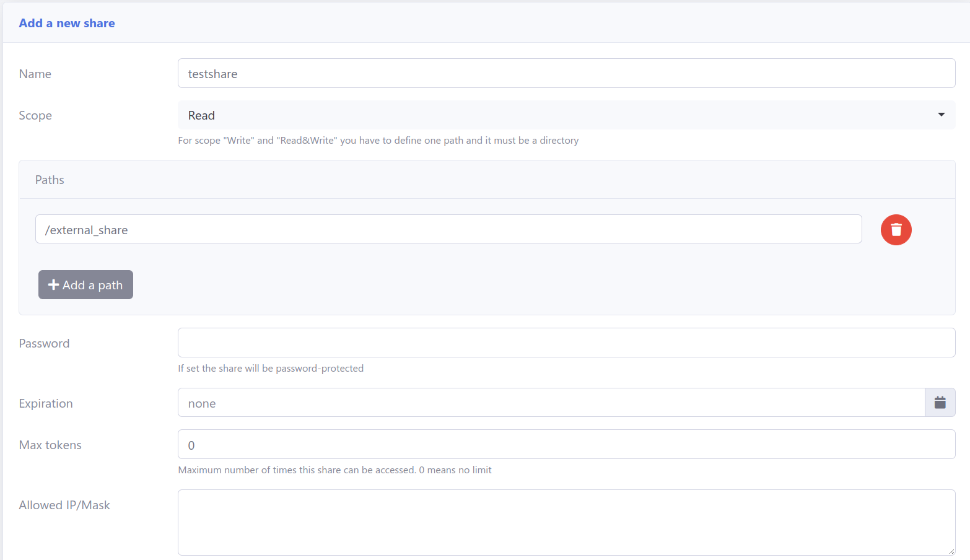The image size is (970, 560).
Task: Click the Expiration field showing none
Action: click(551, 403)
